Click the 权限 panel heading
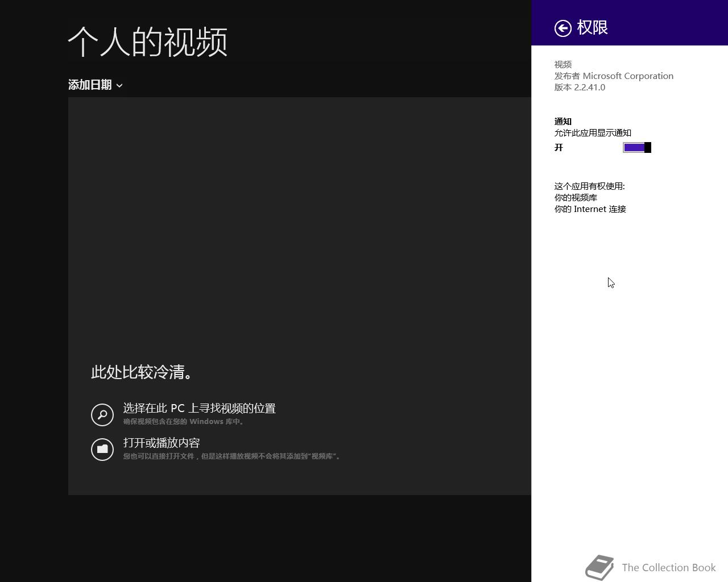 coord(593,27)
